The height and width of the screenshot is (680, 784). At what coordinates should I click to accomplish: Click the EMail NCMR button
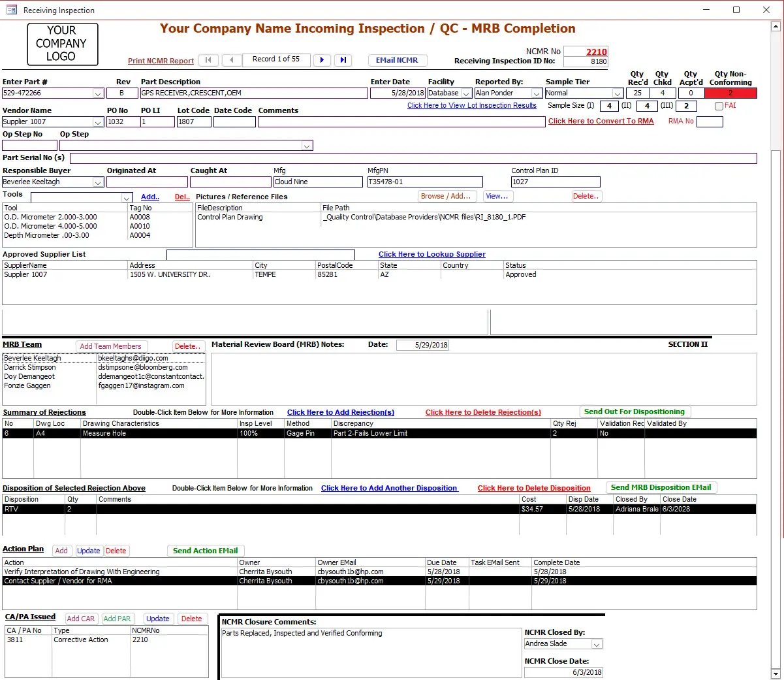[397, 60]
